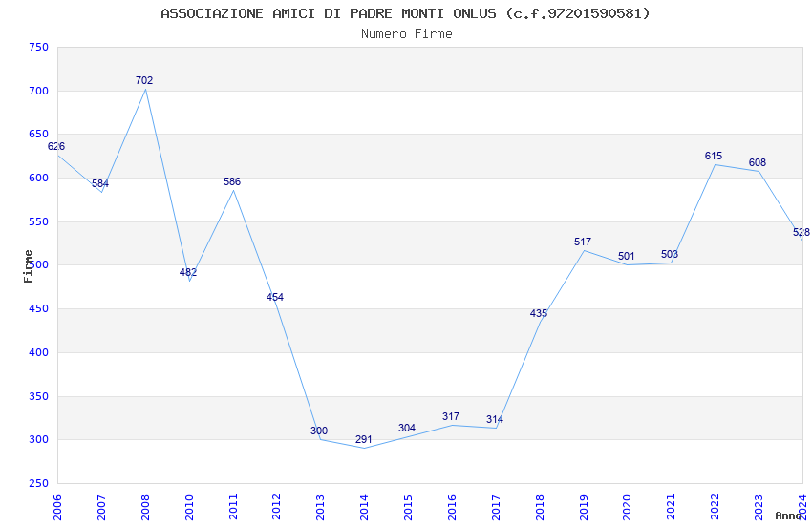
Task: Click the x-axis year label 2014
Action: coord(365,507)
